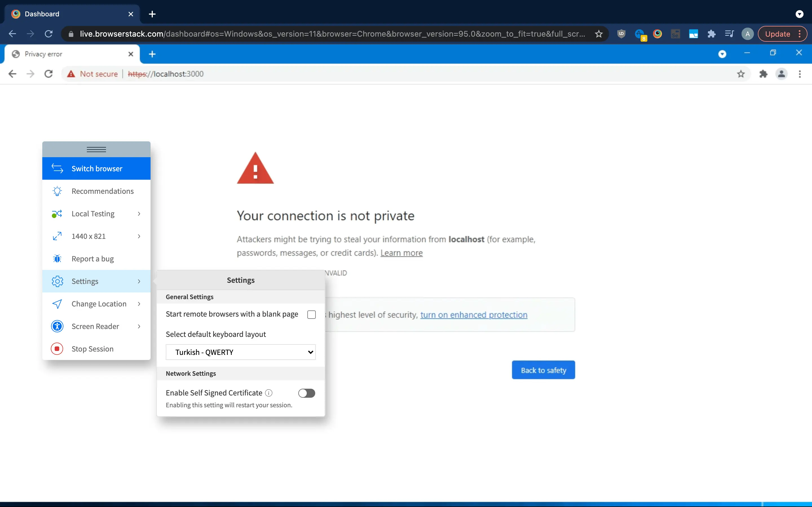The width and height of the screenshot is (812, 507).
Task: Click the Stop Session red icon
Action: click(57, 349)
